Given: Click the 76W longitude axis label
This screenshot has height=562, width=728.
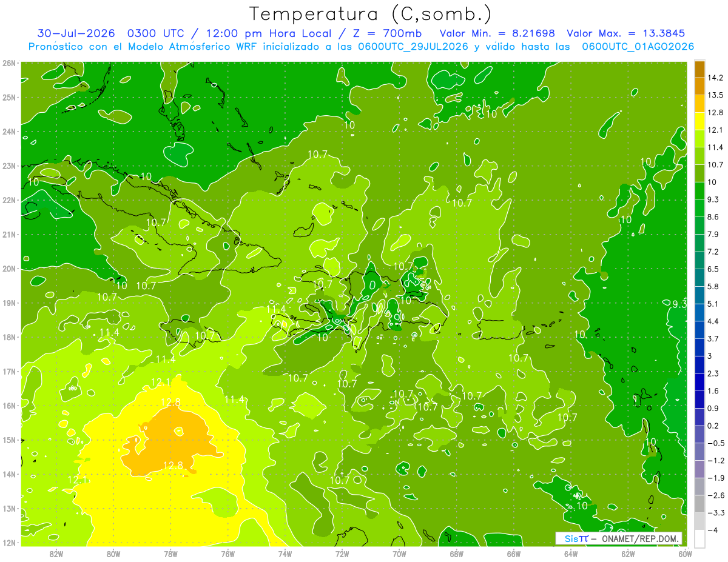Looking at the screenshot, I should tap(228, 554).
